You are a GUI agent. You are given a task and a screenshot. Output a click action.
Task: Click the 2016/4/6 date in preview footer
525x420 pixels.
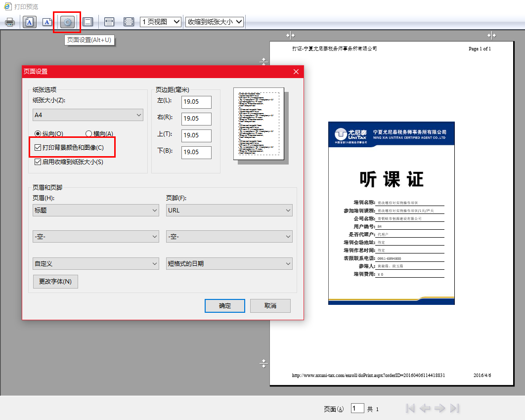(482, 376)
